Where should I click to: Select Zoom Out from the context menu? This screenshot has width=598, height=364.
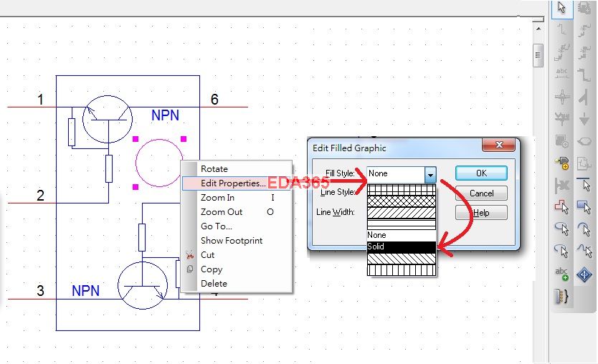tap(237, 212)
